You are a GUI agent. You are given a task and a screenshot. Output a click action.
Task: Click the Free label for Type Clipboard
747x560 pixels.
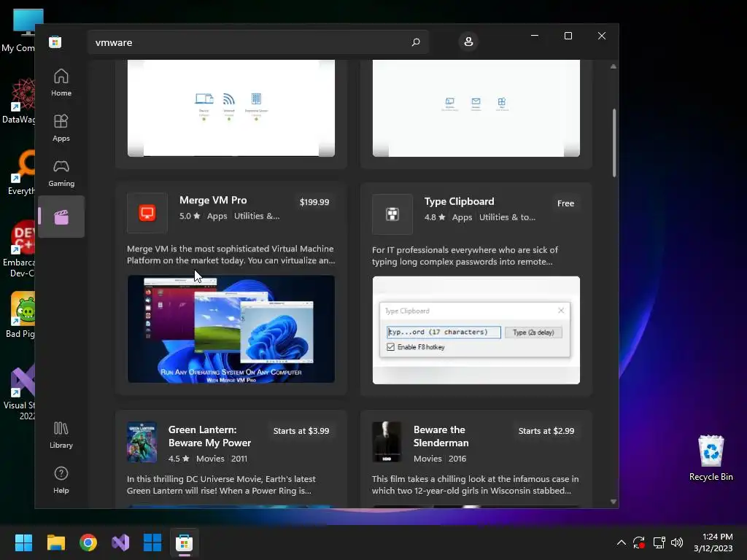tap(565, 203)
